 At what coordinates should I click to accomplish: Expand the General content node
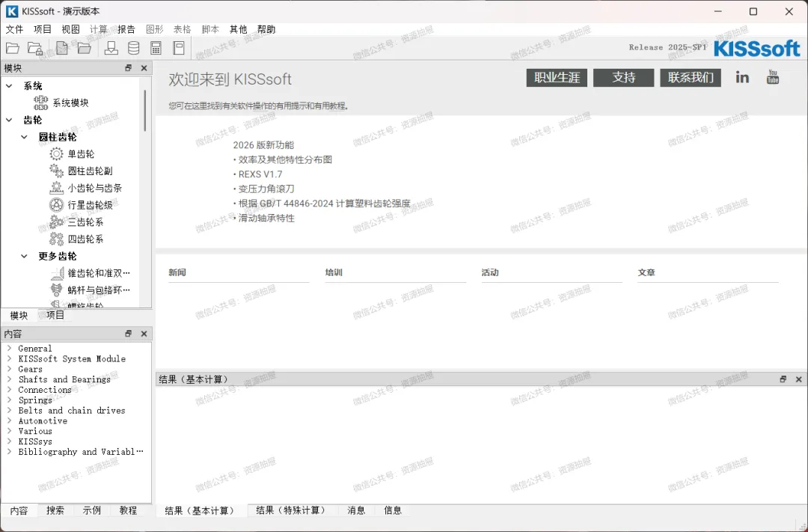point(9,348)
